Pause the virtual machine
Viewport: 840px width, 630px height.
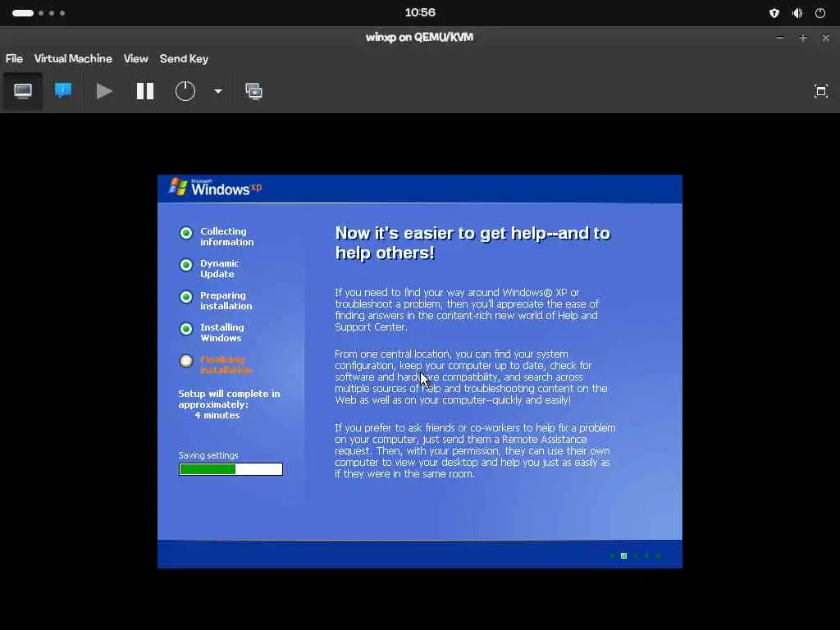pyautogui.click(x=145, y=91)
